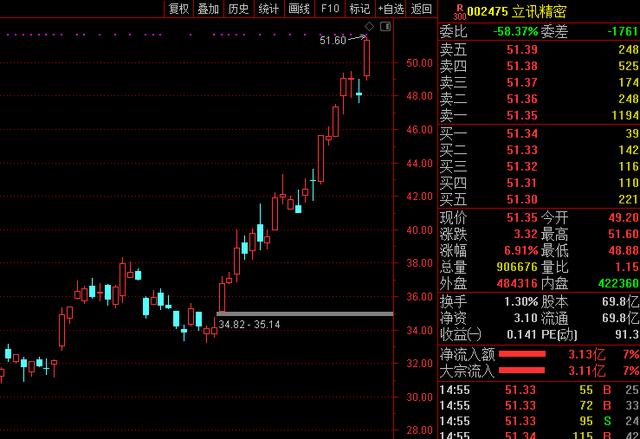Screen dimensions: 640x439
Task: Click the diamond marker icon above the chart
Action: point(369,27)
